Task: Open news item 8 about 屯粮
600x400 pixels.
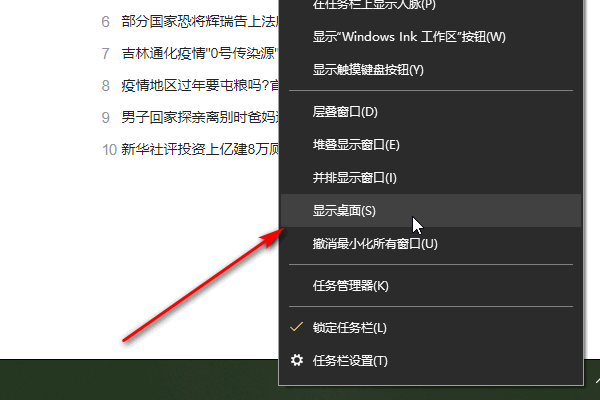Action: [200, 85]
